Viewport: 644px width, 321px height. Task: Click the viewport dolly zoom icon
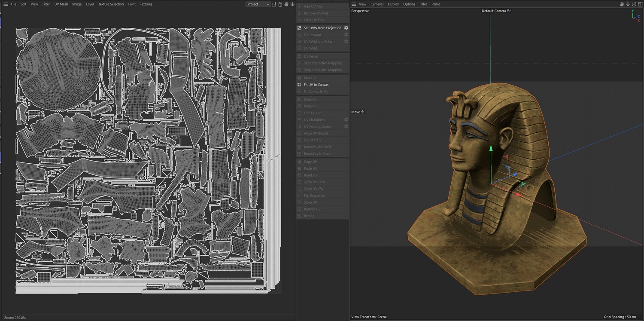[x=628, y=4]
